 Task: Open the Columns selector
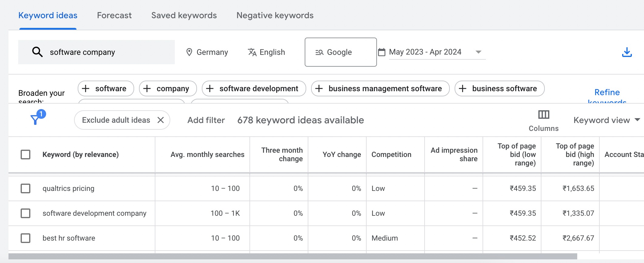tap(544, 121)
